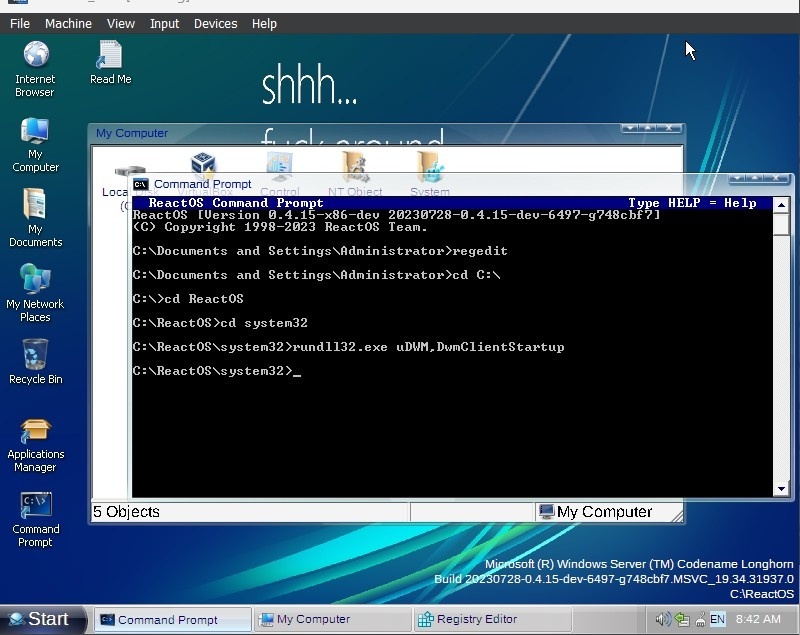The image size is (800, 635).
Task: Click the console scrollbar down arrow
Action: point(781,489)
